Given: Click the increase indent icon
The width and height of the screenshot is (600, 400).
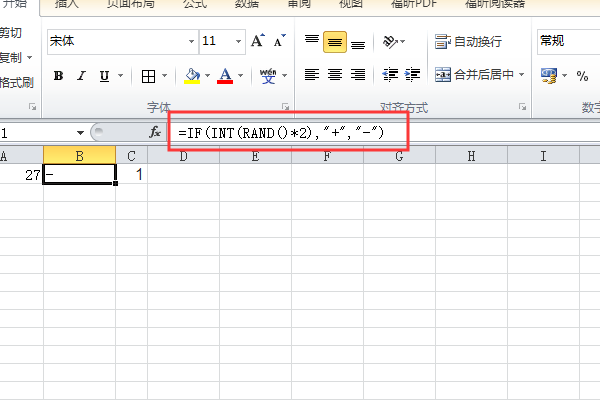Looking at the screenshot, I should [412, 75].
